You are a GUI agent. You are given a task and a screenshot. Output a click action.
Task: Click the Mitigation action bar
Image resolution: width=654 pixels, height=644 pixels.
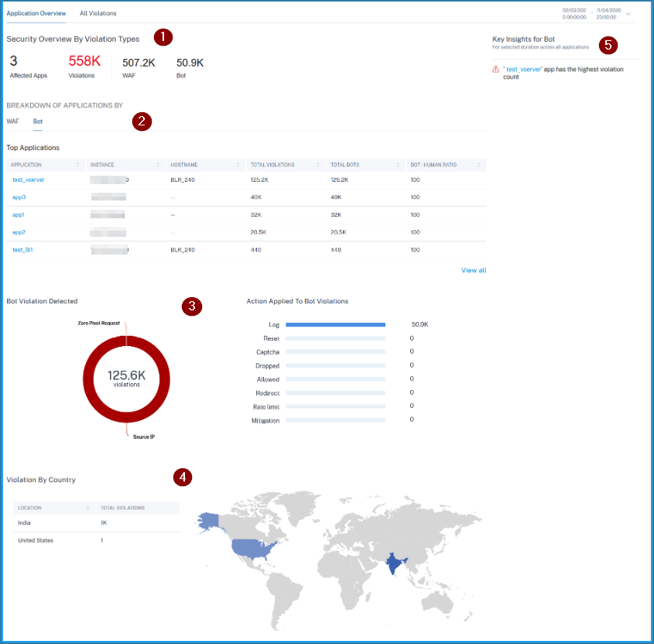[335, 420]
